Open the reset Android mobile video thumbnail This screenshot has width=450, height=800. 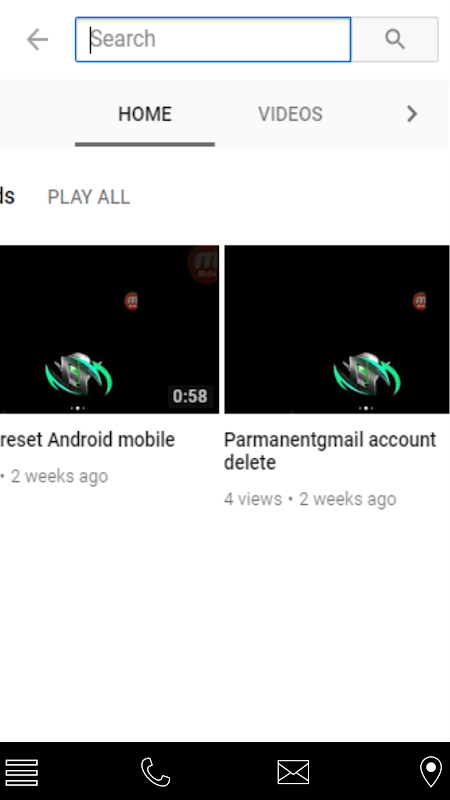(109, 329)
